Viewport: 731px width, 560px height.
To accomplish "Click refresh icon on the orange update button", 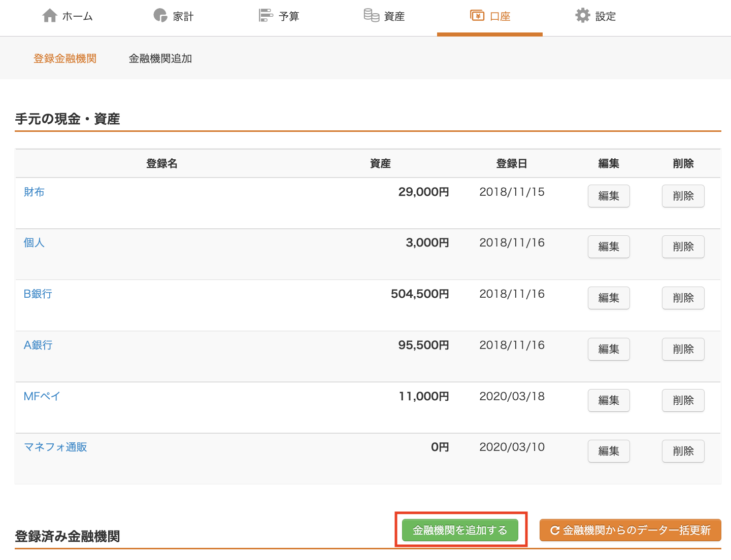I will [555, 531].
